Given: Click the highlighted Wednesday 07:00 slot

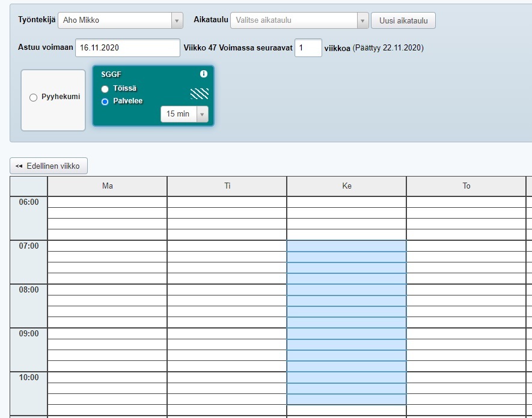Looking at the screenshot, I should (x=347, y=246).
